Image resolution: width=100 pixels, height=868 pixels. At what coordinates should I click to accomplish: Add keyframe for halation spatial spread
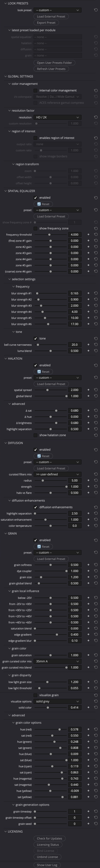click(89, 390)
